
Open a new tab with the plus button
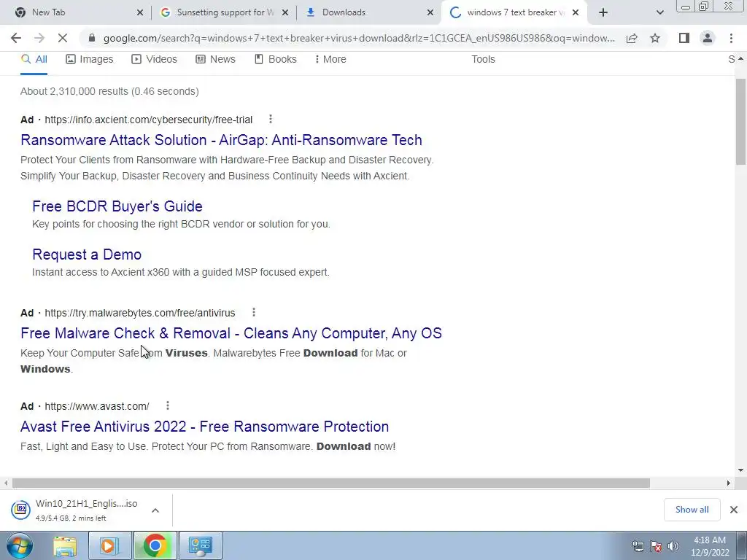pos(603,12)
